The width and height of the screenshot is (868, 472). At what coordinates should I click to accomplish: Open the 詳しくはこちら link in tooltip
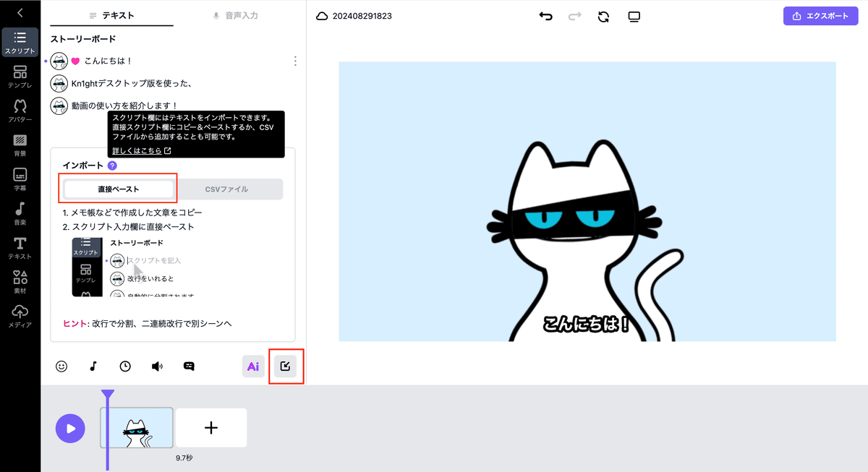coord(141,151)
